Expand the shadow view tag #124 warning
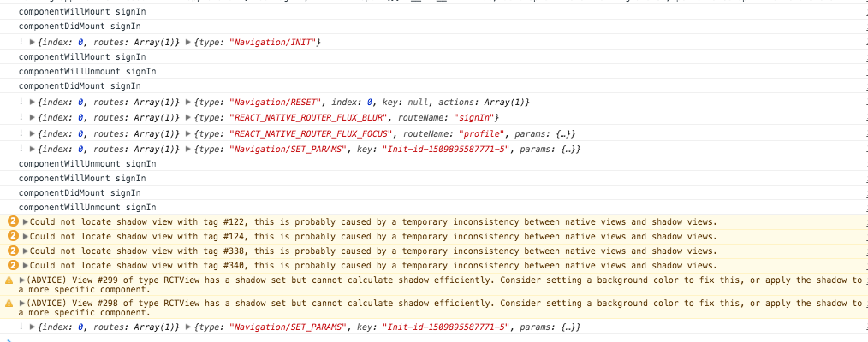 [x=26, y=237]
